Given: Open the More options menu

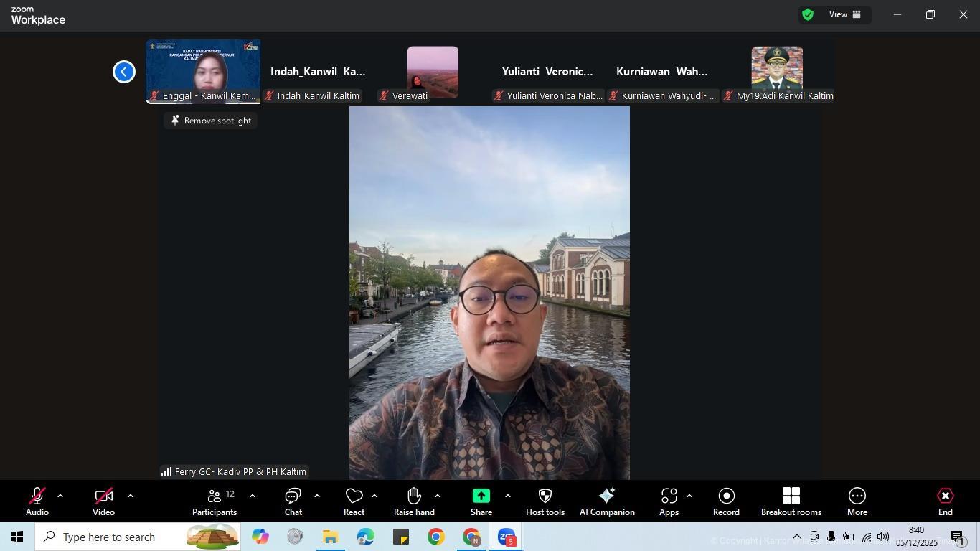Looking at the screenshot, I should click(x=857, y=501).
